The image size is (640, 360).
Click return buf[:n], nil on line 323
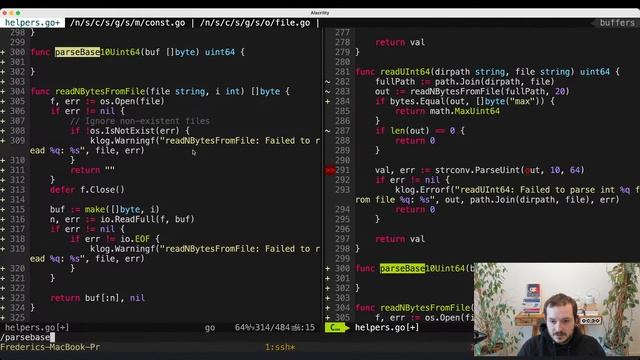[x=98, y=298]
